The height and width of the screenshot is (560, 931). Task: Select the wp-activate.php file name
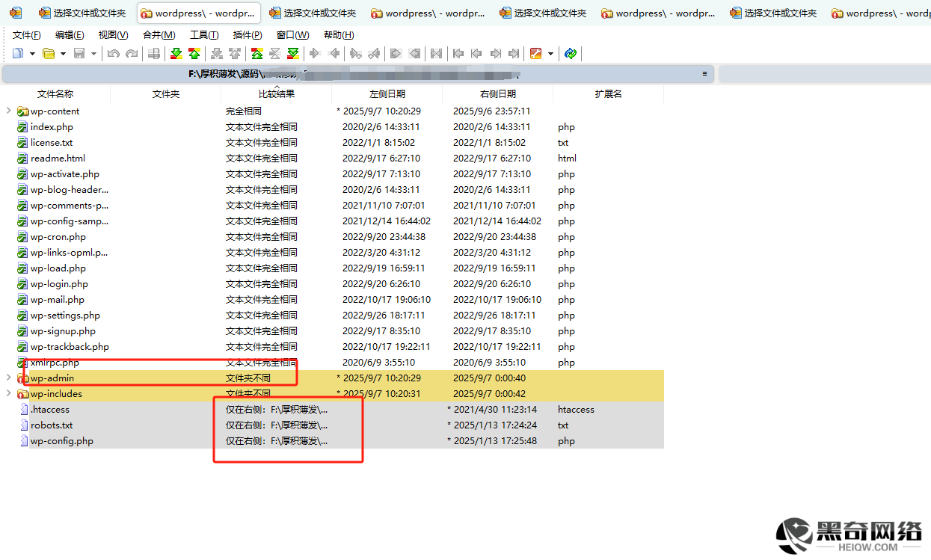(x=65, y=174)
